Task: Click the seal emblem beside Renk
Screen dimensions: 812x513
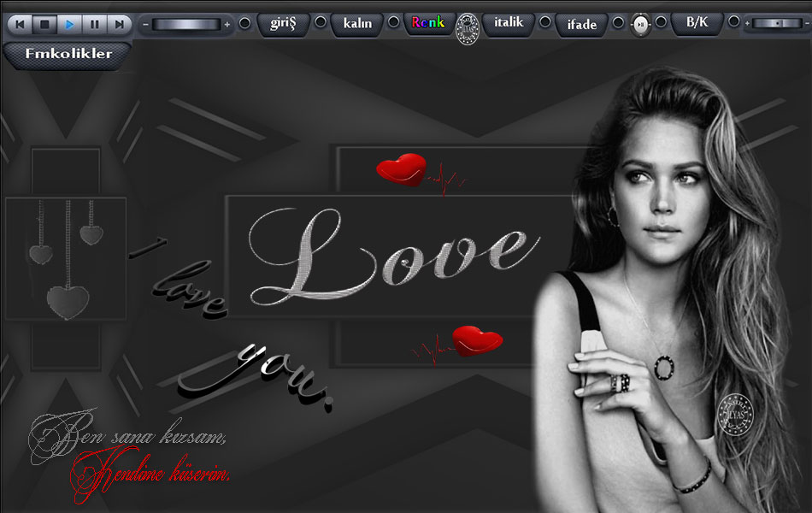Action: pos(467,27)
